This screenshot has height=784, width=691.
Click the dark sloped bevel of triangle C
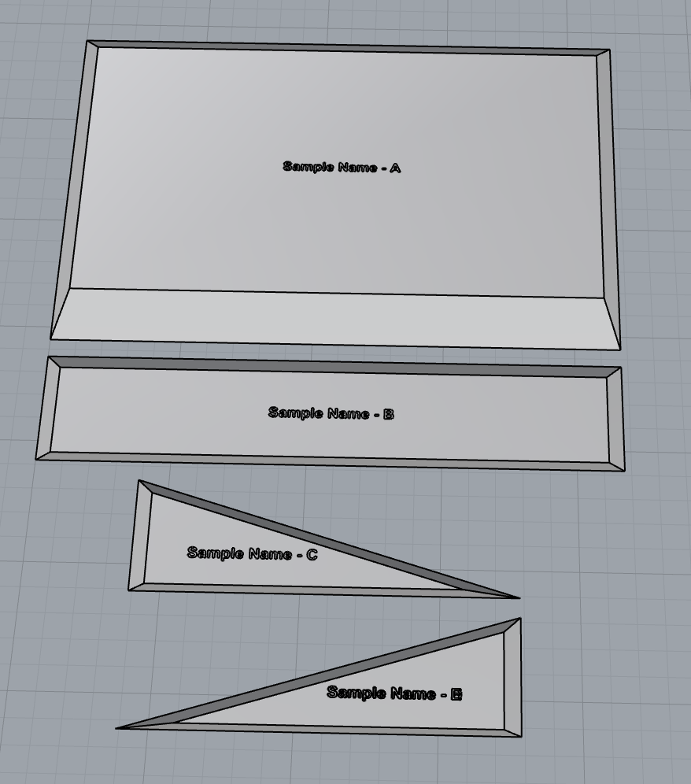click(331, 539)
